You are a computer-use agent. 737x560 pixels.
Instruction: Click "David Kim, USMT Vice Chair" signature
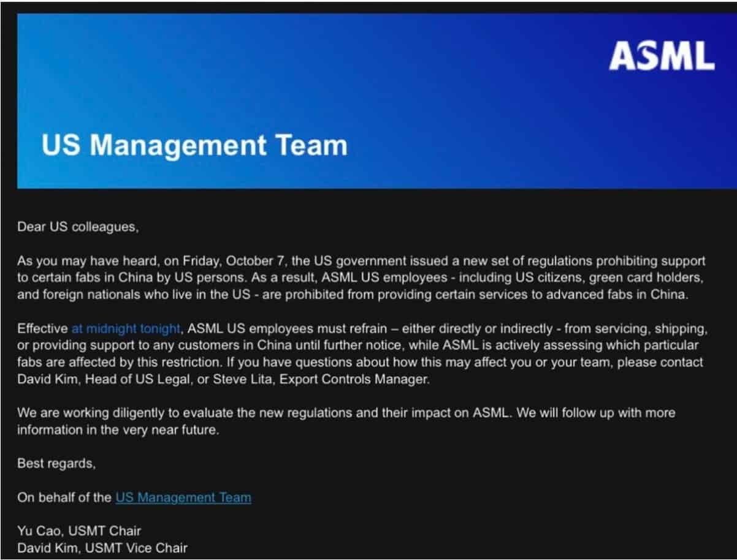[102, 547]
